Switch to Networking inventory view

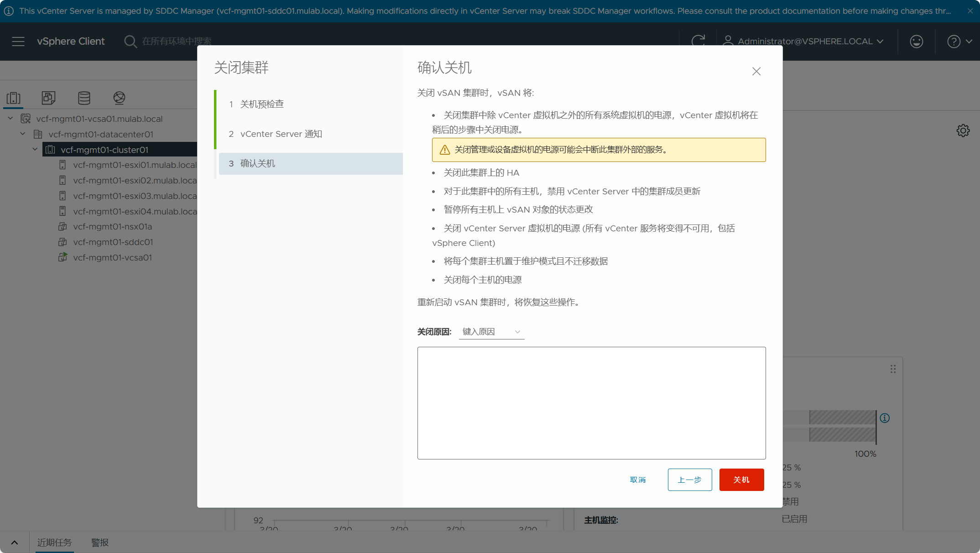(x=119, y=98)
